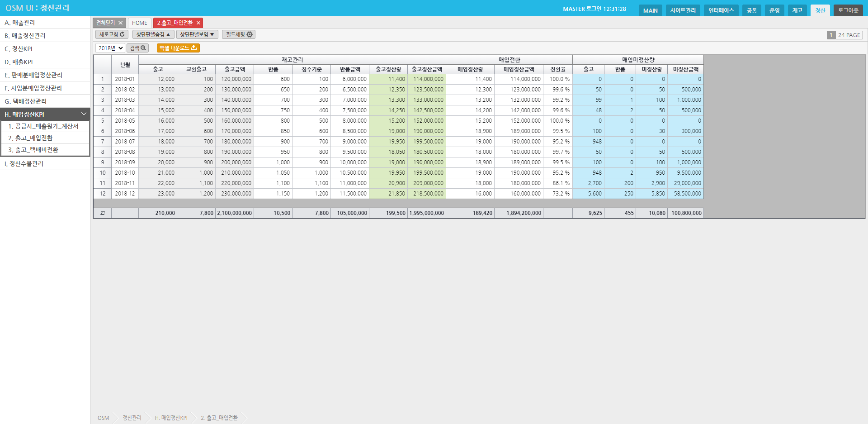Expand F. 사입분매입정산관리 sidebar menu

point(45,88)
